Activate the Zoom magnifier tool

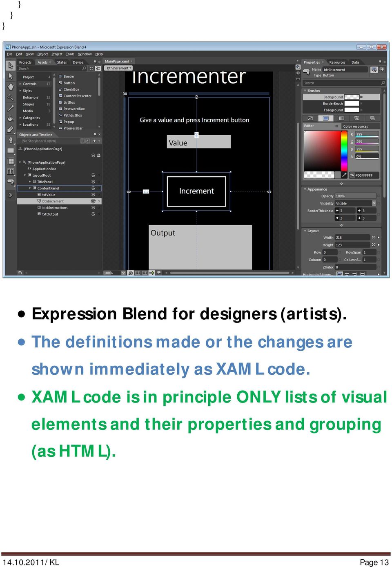[x=11, y=97]
